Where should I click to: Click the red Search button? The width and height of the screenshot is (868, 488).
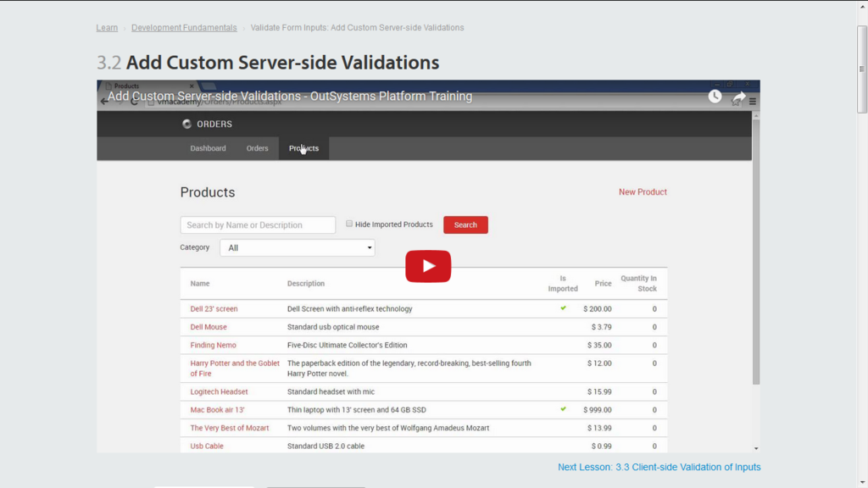pyautogui.click(x=465, y=225)
